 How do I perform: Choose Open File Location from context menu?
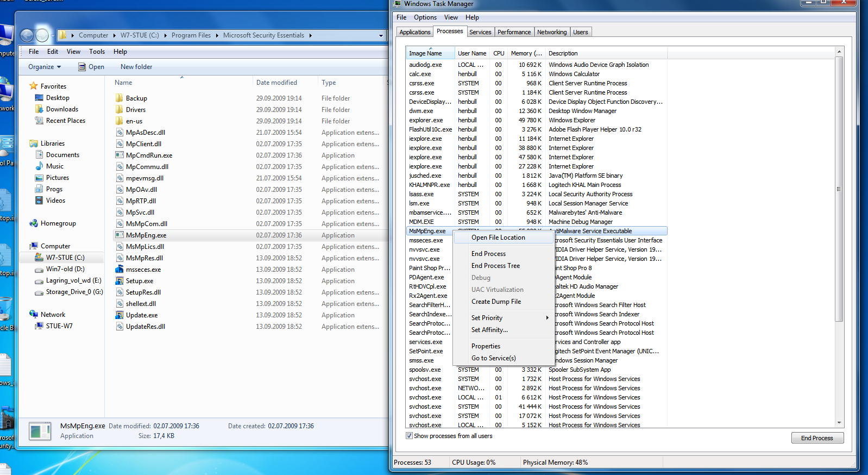point(503,237)
